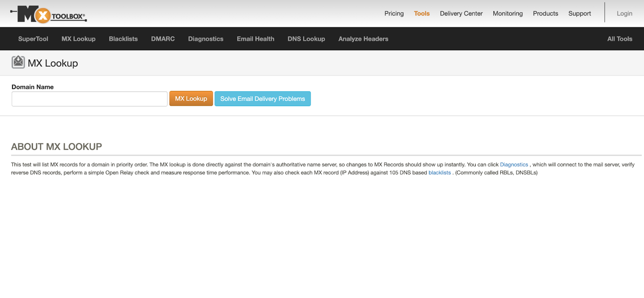
Task: Open Delivery Center
Action: point(461,13)
